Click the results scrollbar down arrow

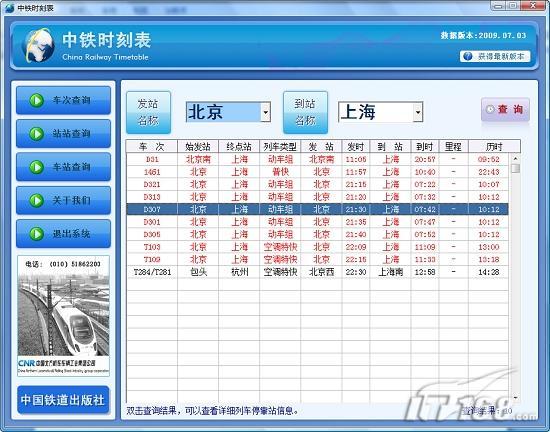pos(515,398)
